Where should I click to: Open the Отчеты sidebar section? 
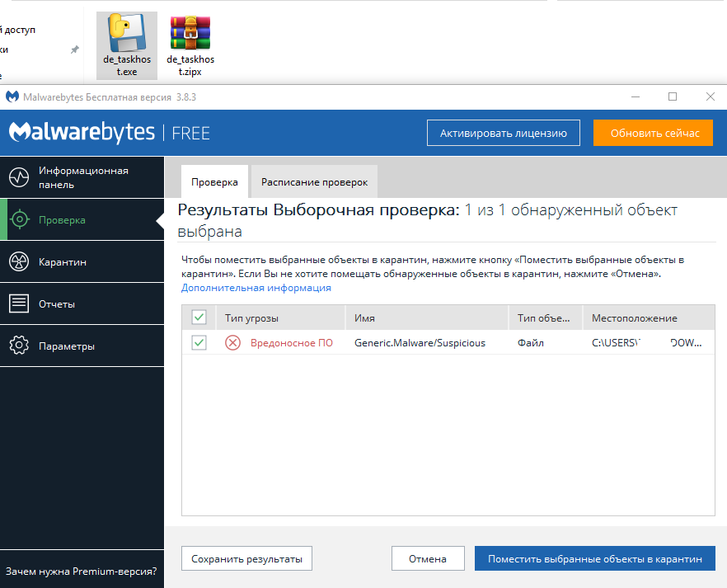click(82, 303)
